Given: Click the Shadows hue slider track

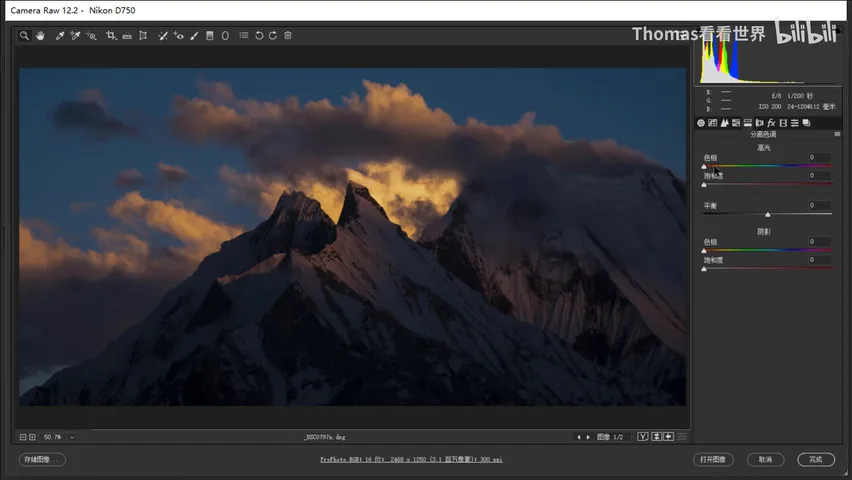Looking at the screenshot, I should [767, 250].
